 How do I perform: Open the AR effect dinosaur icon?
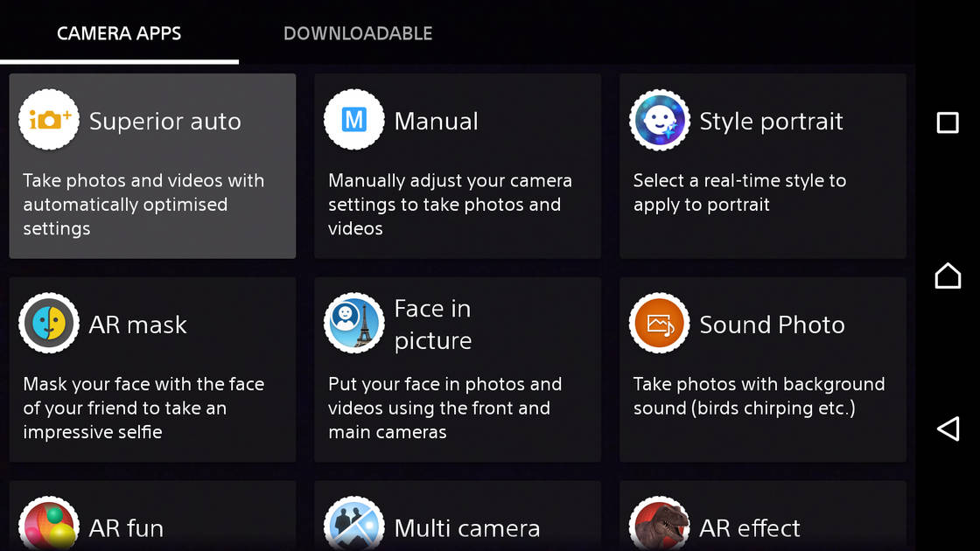pos(660,524)
